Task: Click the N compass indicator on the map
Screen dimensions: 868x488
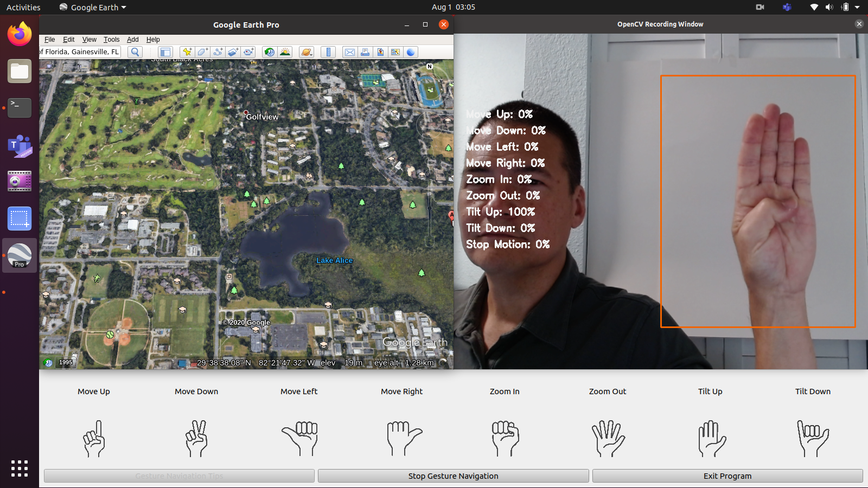Action: (430, 66)
